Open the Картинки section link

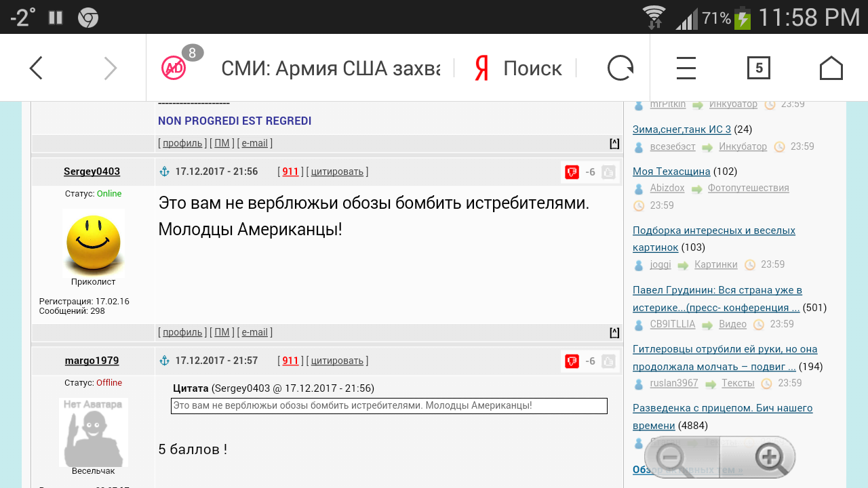tap(716, 264)
